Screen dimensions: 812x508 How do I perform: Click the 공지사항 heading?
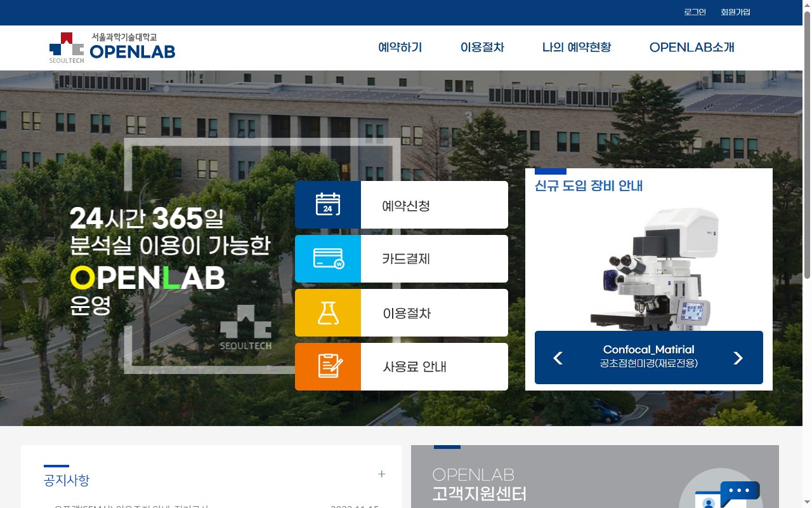click(x=67, y=480)
